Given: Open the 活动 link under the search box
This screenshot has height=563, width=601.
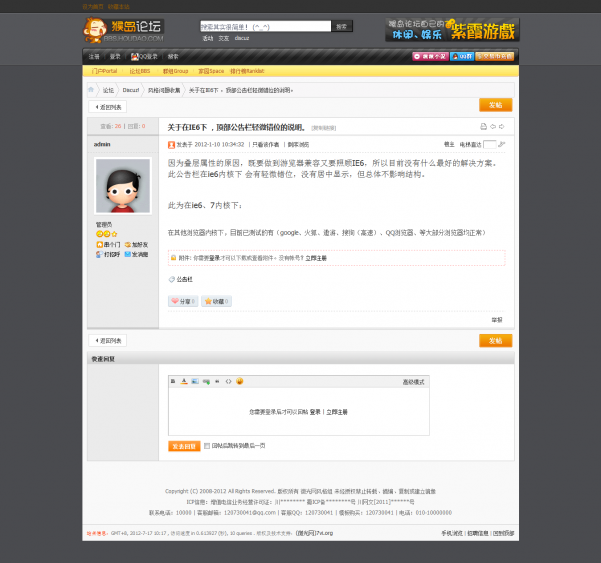Looking at the screenshot, I should [208, 38].
